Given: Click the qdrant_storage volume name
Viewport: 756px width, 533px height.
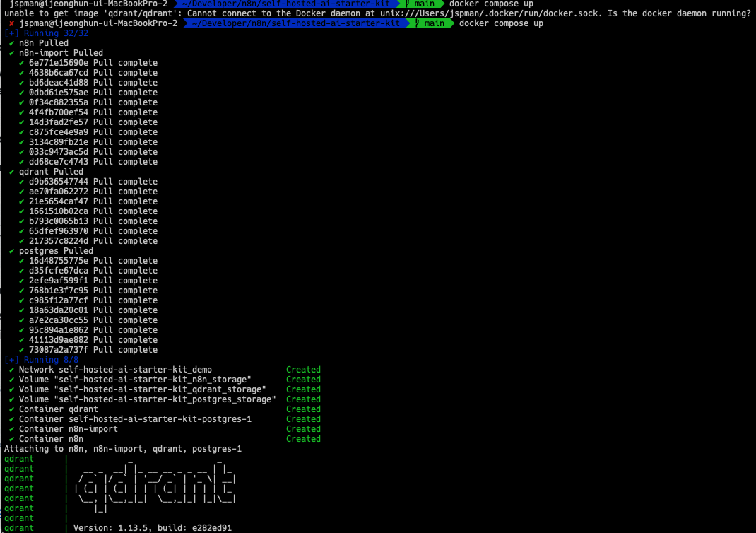Looking at the screenshot, I should coord(160,389).
